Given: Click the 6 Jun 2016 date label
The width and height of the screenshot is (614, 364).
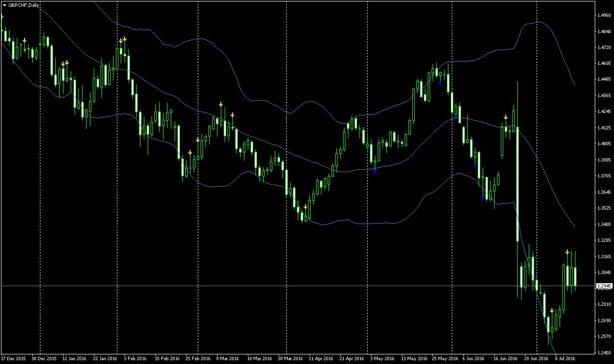Looking at the screenshot, I should [x=474, y=359].
